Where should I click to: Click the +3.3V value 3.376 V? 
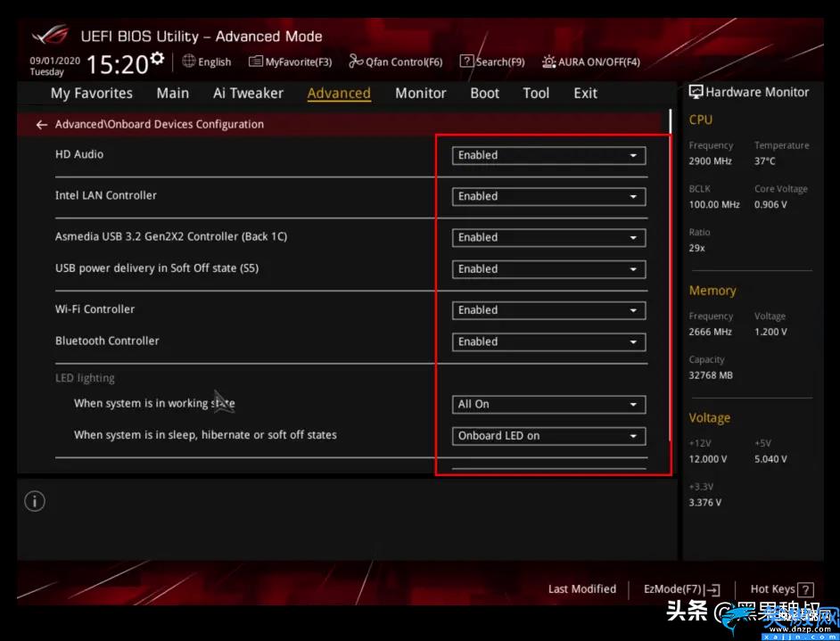coord(705,503)
